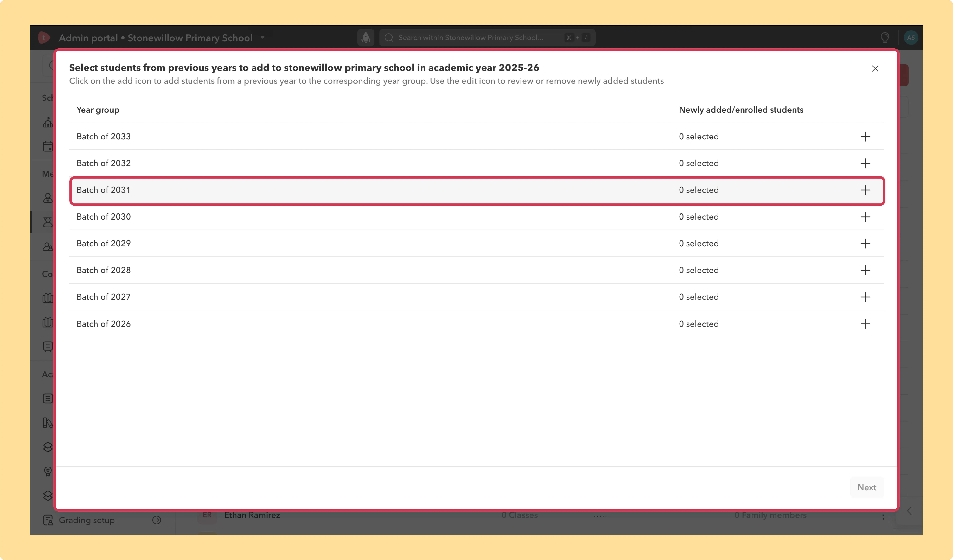Click the leaning books icon in the sidebar

(x=48, y=423)
